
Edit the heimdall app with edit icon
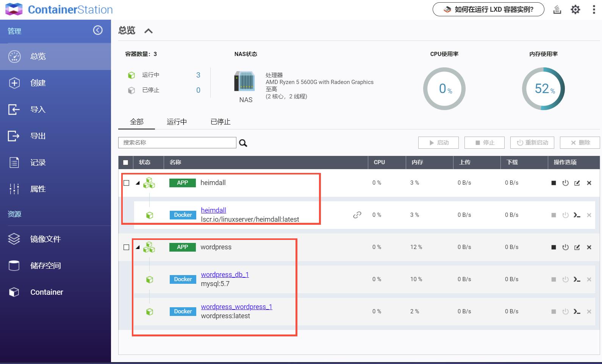tap(577, 183)
